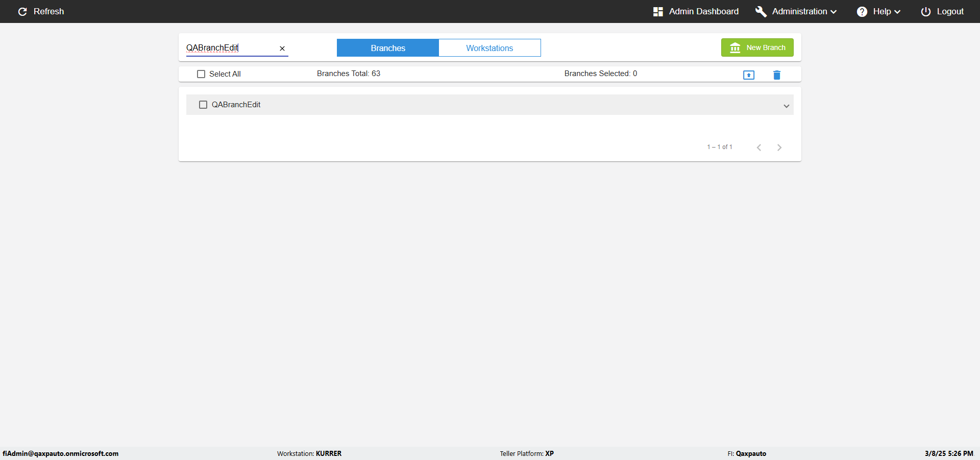Click Workstation: KURRER in status bar
The image size is (980, 460).
309,453
